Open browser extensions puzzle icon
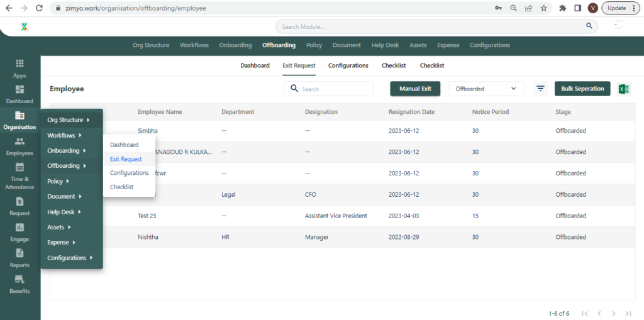The height and width of the screenshot is (320, 644). (563, 8)
